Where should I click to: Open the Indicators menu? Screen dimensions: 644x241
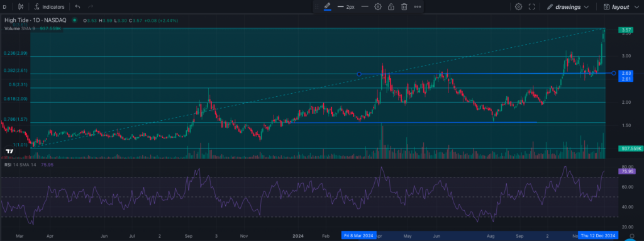click(49, 7)
